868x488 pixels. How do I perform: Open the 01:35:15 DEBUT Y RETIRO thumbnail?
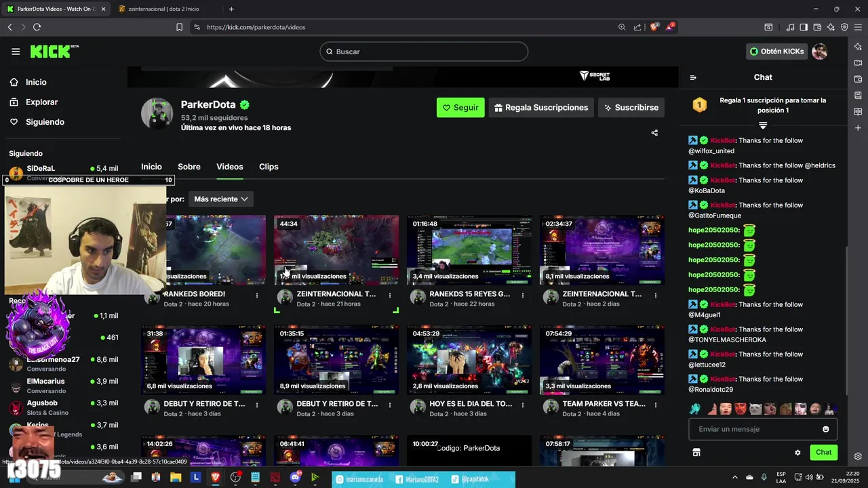[336, 360]
